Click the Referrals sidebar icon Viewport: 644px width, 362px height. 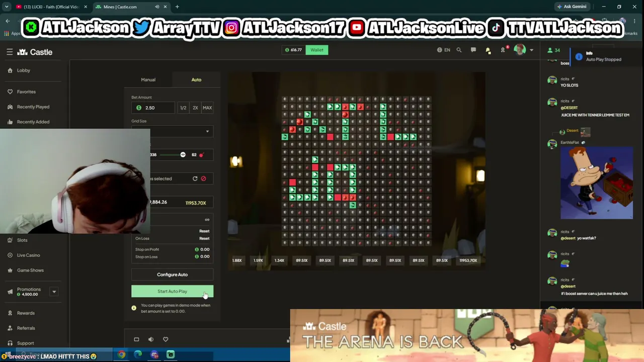(10, 328)
